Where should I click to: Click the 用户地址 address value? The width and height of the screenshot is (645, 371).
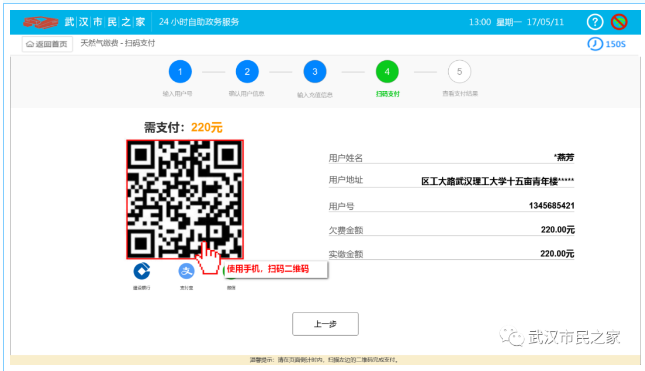coord(498,181)
